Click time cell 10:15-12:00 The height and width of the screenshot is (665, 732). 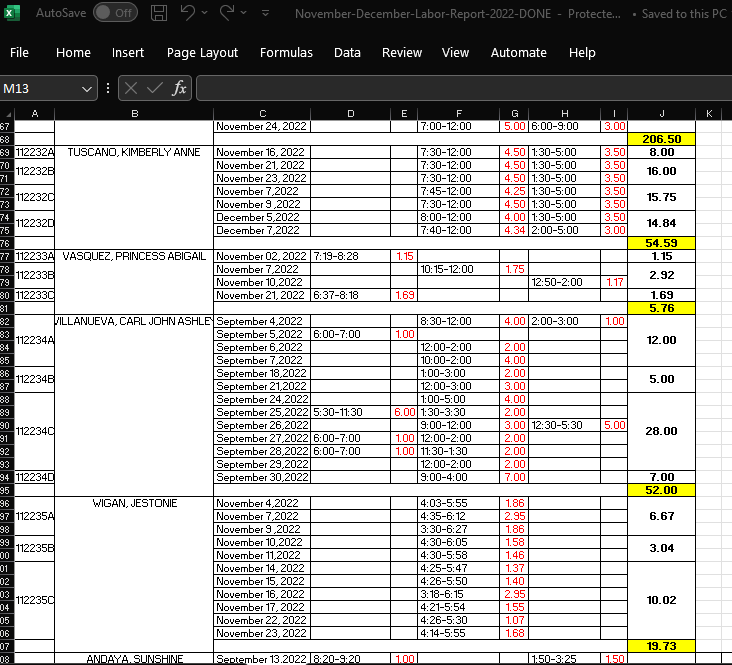click(458, 269)
